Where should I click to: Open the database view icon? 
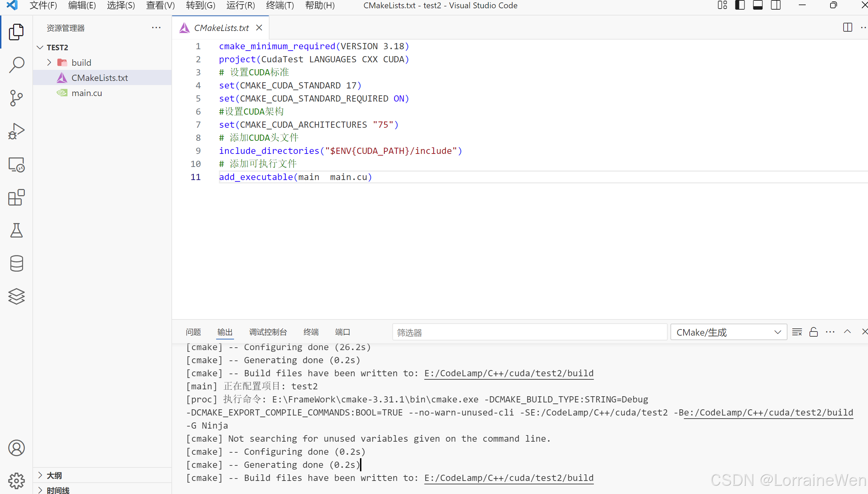coord(16,263)
